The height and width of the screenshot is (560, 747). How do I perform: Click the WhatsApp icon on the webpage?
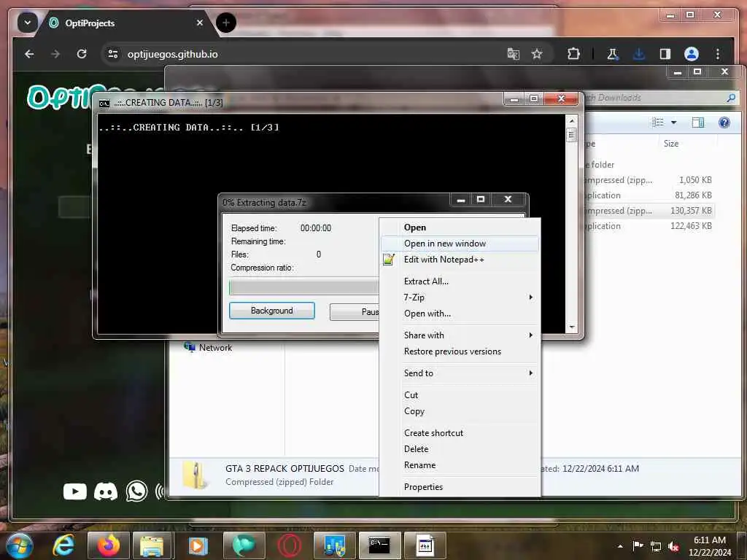click(x=136, y=491)
